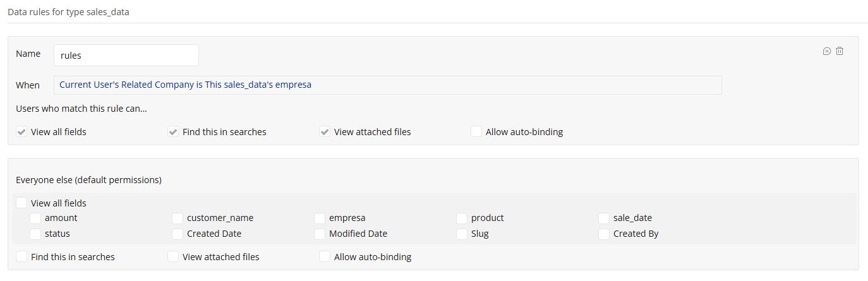Uncheck View all fields for matching users
Screen dimensions: 868x281
(22, 132)
